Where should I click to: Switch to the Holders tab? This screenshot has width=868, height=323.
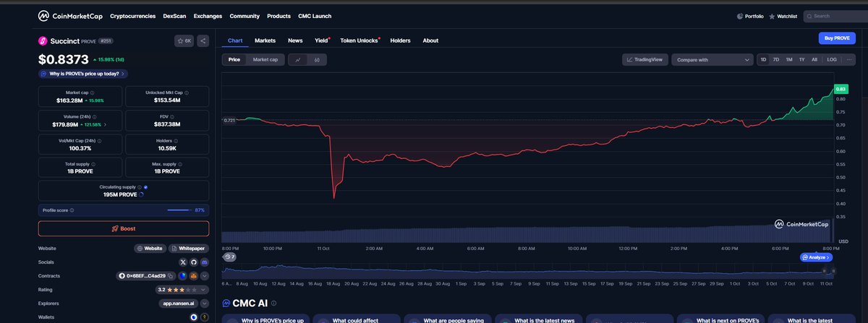(400, 40)
